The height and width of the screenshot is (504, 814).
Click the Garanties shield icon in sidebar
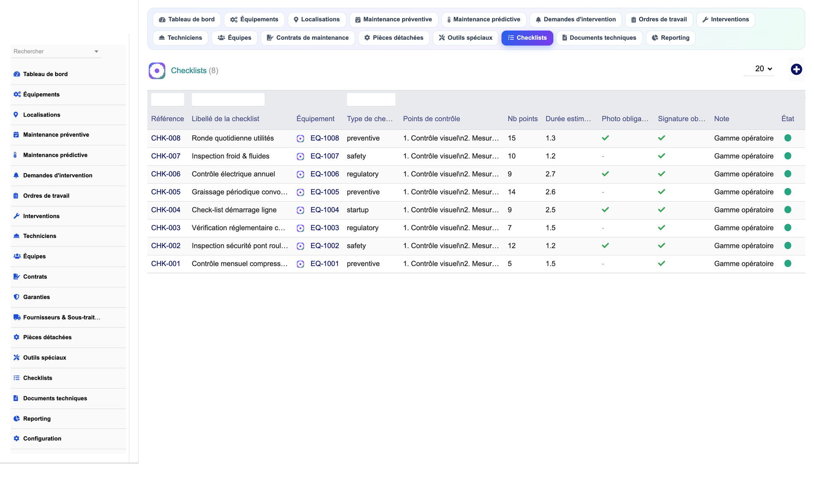coord(16,297)
